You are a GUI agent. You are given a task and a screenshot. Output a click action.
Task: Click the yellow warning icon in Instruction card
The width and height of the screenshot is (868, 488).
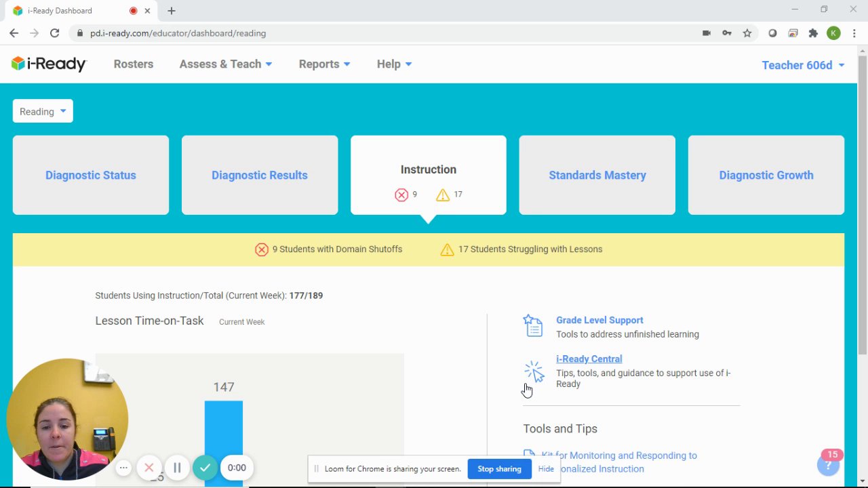[x=443, y=195]
